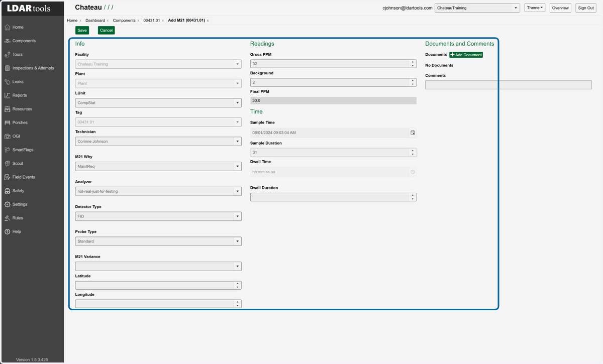Image resolution: width=603 pixels, height=364 pixels.
Task: Click the Dwell Time hh:mm:ss field
Action: click(x=333, y=172)
